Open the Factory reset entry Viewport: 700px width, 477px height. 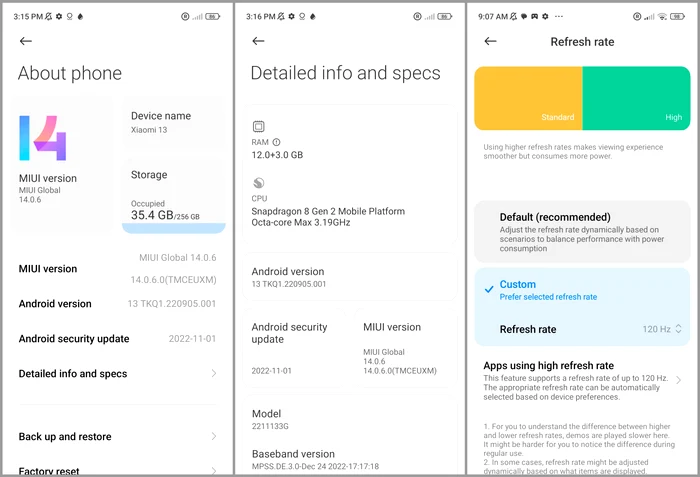coord(117,470)
